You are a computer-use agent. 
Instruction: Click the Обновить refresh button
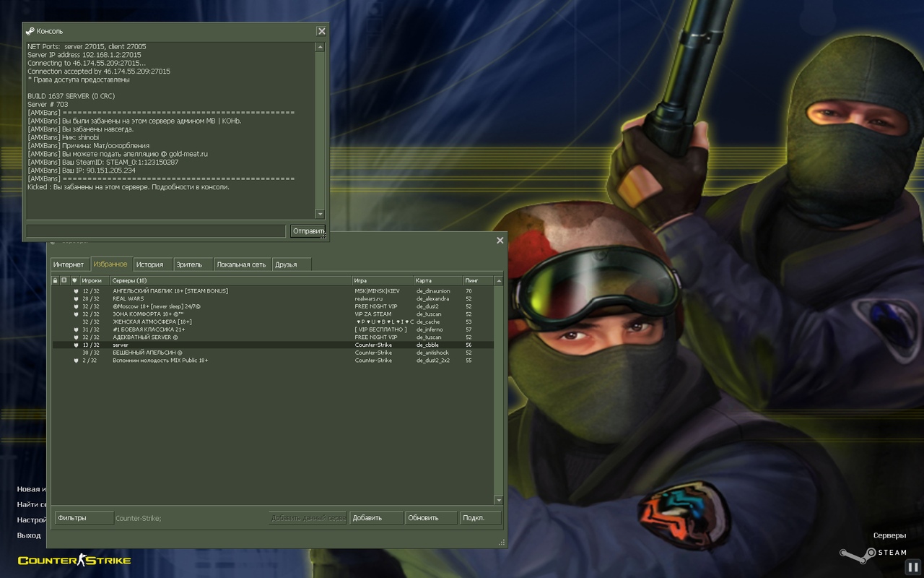pyautogui.click(x=431, y=518)
